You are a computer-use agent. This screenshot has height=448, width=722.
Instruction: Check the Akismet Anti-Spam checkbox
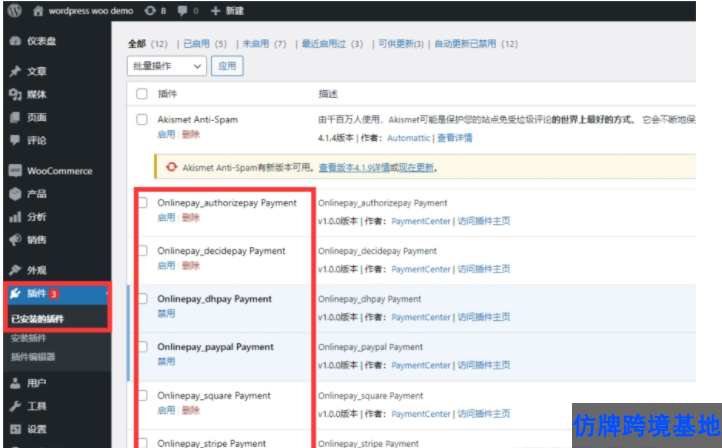142,120
